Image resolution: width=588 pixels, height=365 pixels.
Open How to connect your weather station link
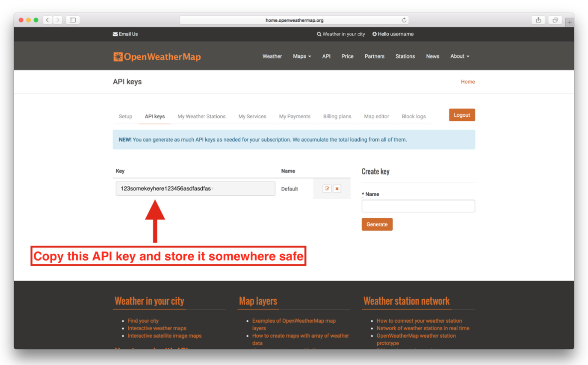pos(419,321)
